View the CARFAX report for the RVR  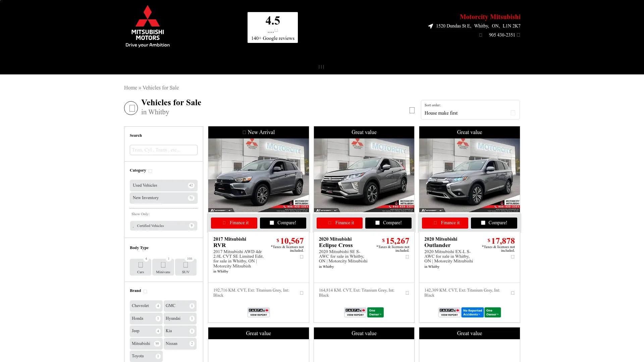tap(259, 312)
